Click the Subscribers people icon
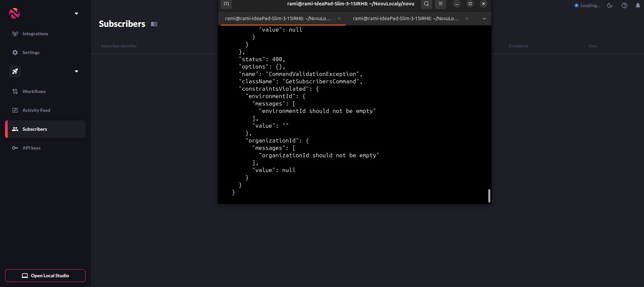Viewport: 644px width, 287px height. point(15,129)
